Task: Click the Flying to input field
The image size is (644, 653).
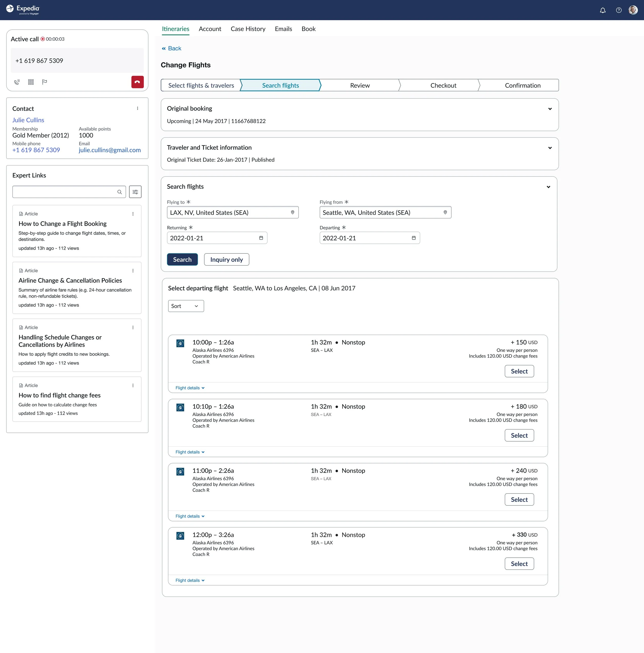Action: (x=228, y=213)
